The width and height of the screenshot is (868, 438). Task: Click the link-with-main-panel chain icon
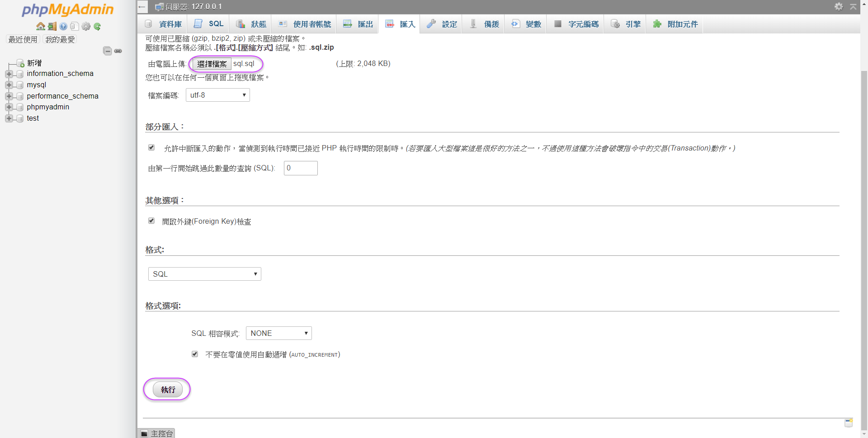tap(118, 51)
